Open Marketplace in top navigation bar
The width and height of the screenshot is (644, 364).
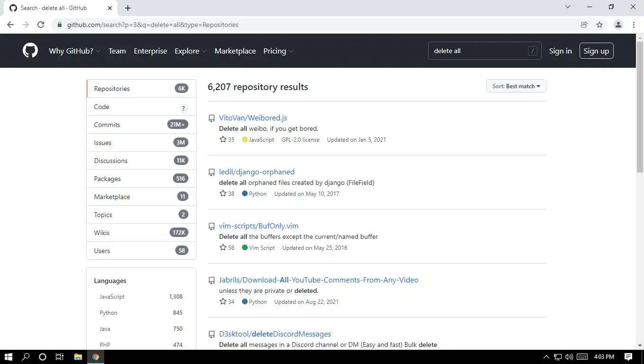click(235, 51)
